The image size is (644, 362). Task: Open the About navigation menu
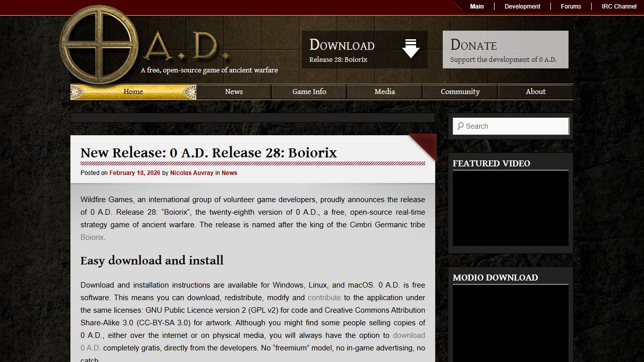tap(536, 92)
